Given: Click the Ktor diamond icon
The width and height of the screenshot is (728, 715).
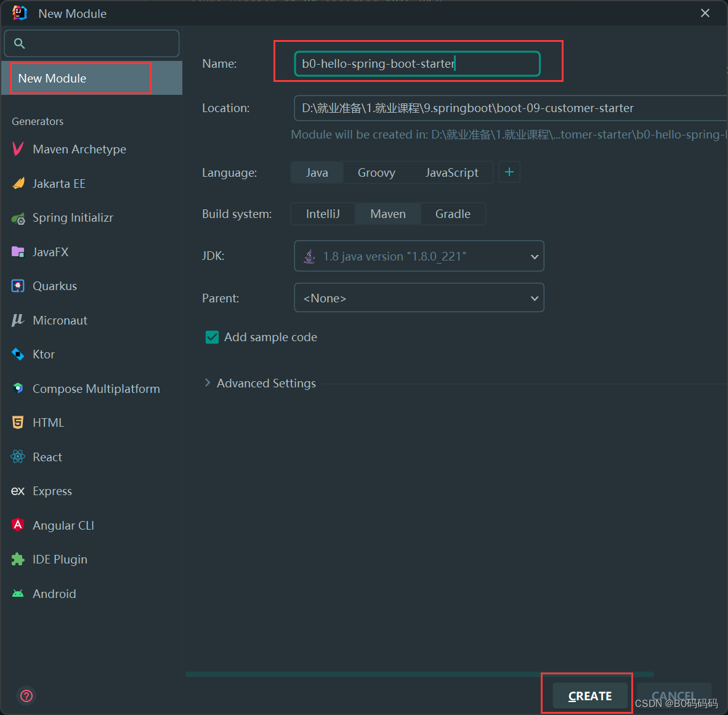Looking at the screenshot, I should pos(18,354).
